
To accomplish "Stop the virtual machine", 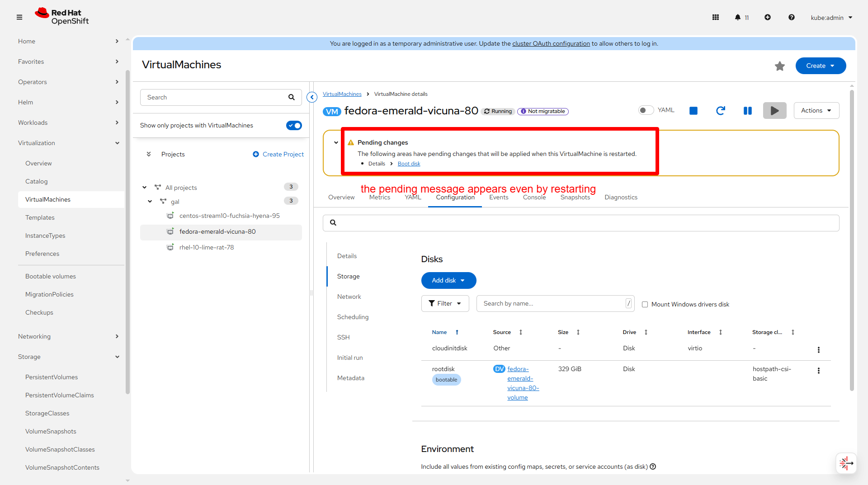I will [693, 111].
